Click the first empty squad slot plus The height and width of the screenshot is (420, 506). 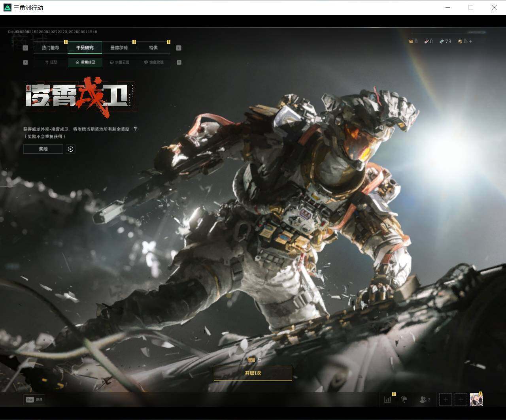(x=446, y=399)
